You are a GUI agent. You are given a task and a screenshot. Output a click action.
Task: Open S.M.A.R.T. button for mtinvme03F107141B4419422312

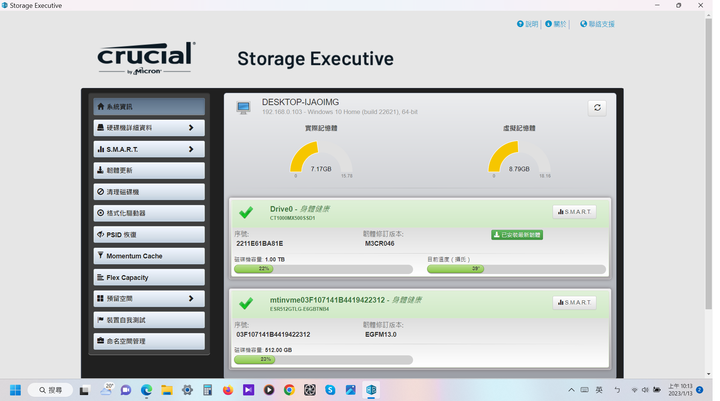point(574,303)
